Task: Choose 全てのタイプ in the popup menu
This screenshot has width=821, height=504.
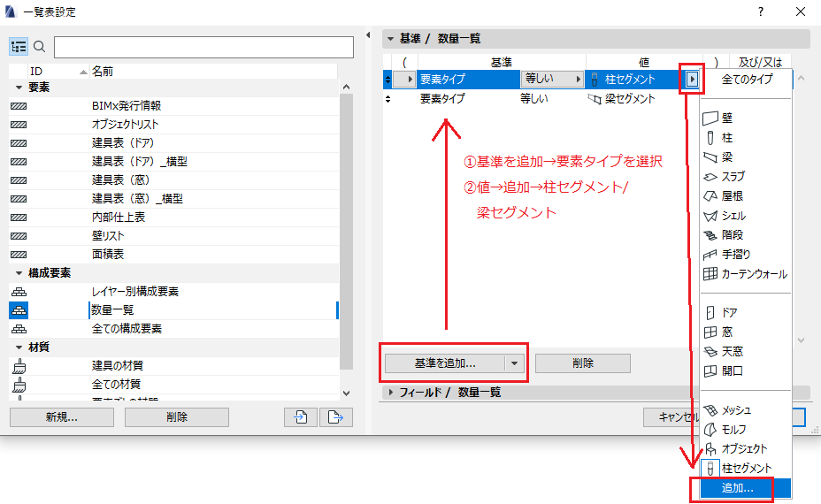Action: pyautogui.click(x=746, y=80)
